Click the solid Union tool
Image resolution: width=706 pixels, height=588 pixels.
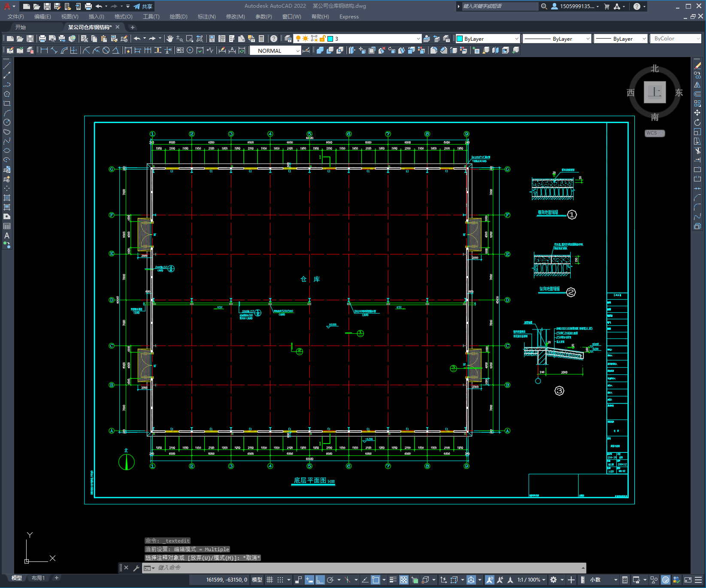click(x=320, y=50)
